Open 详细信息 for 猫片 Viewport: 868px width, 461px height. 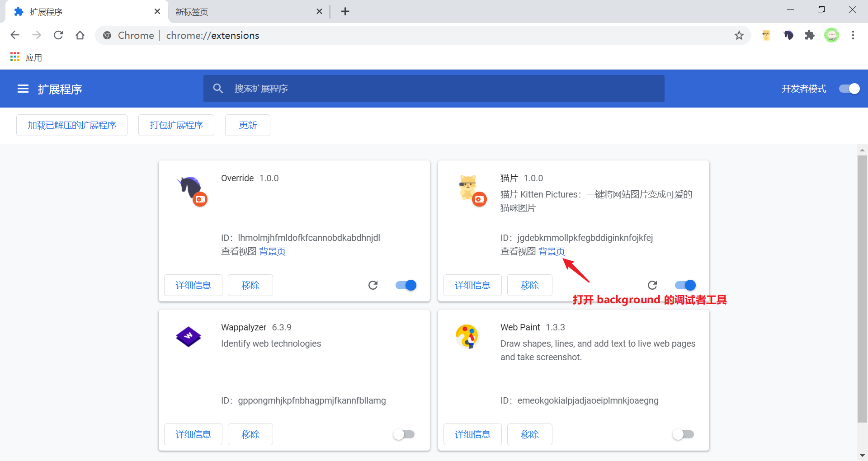[x=472, y=285]
